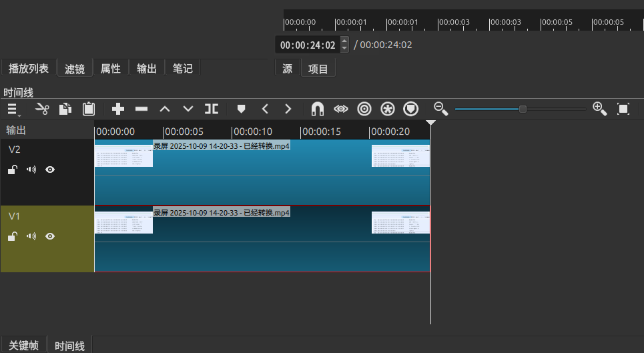Lock the V2 track

[x=12, y=169]
